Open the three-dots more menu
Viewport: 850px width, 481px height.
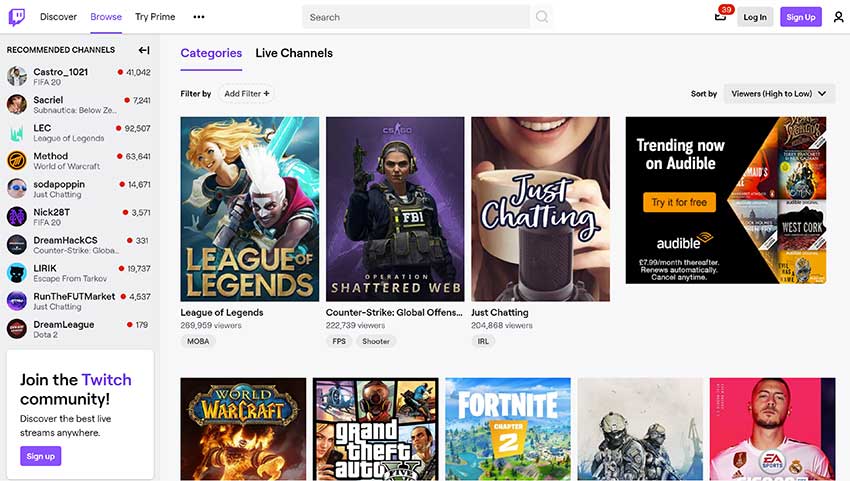pos(199,17)
